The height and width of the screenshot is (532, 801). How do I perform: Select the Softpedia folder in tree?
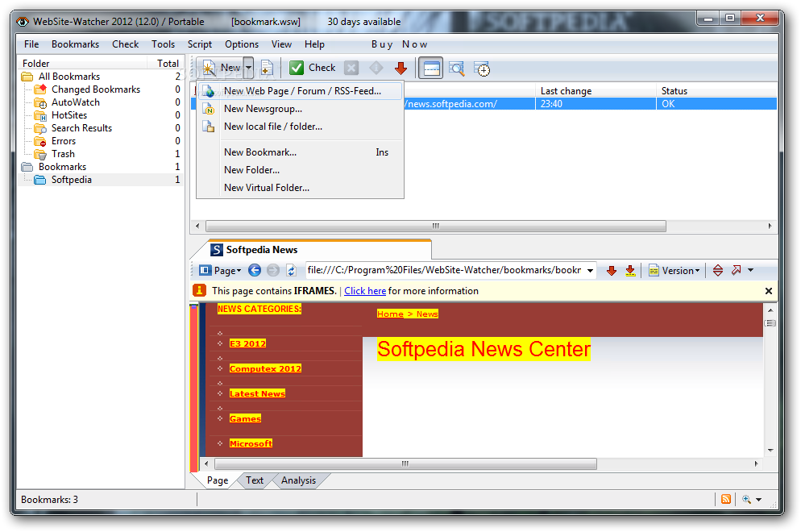point(71,180)
